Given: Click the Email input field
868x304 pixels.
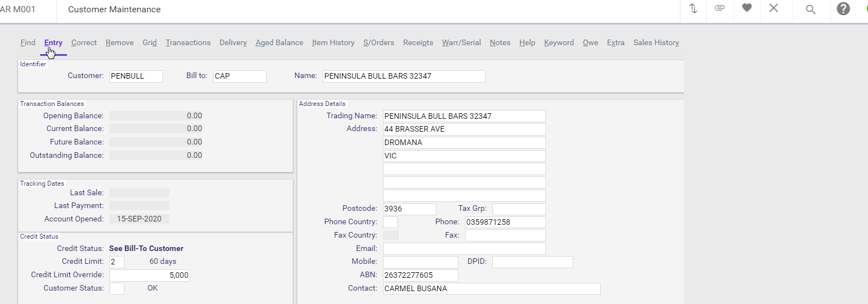Looking at the screenshot, I should [464, 249].
